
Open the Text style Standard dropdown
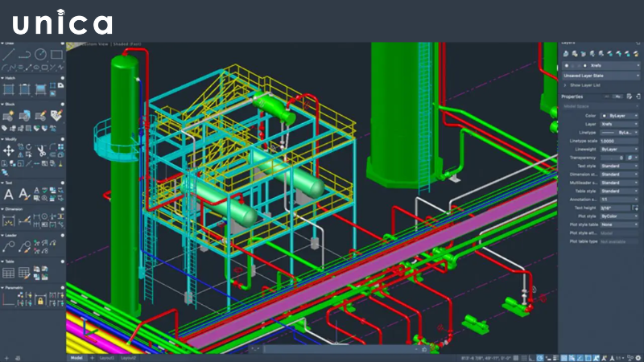click(619, 166)
